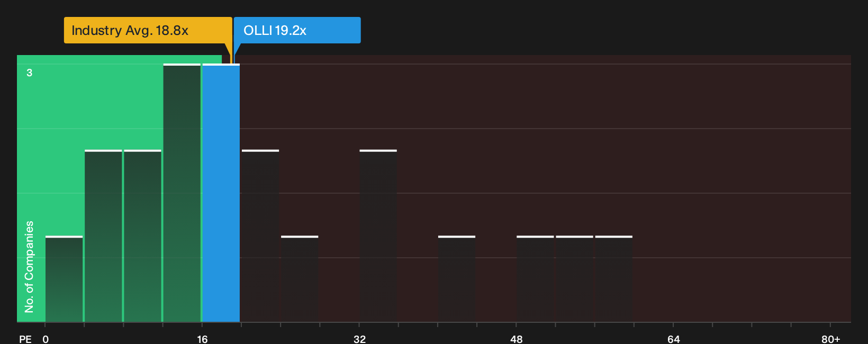Click the OLLI 19.2x label

tap(297, 30)
